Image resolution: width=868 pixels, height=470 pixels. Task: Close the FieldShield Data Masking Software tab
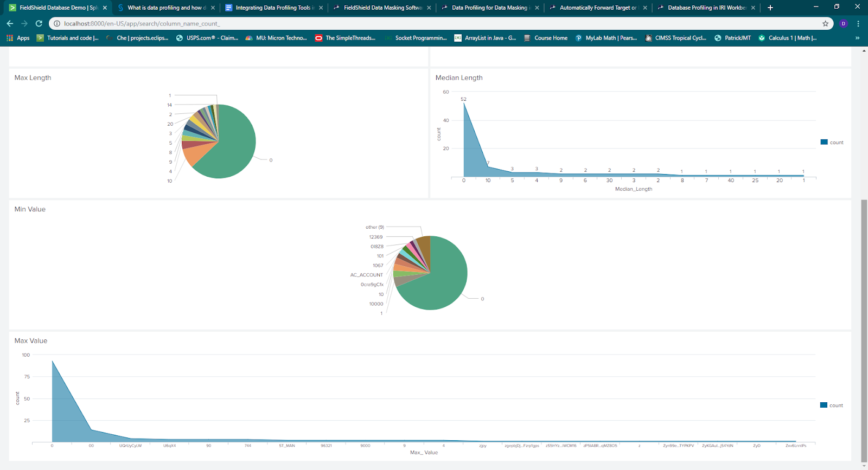[x=429, y=8]
